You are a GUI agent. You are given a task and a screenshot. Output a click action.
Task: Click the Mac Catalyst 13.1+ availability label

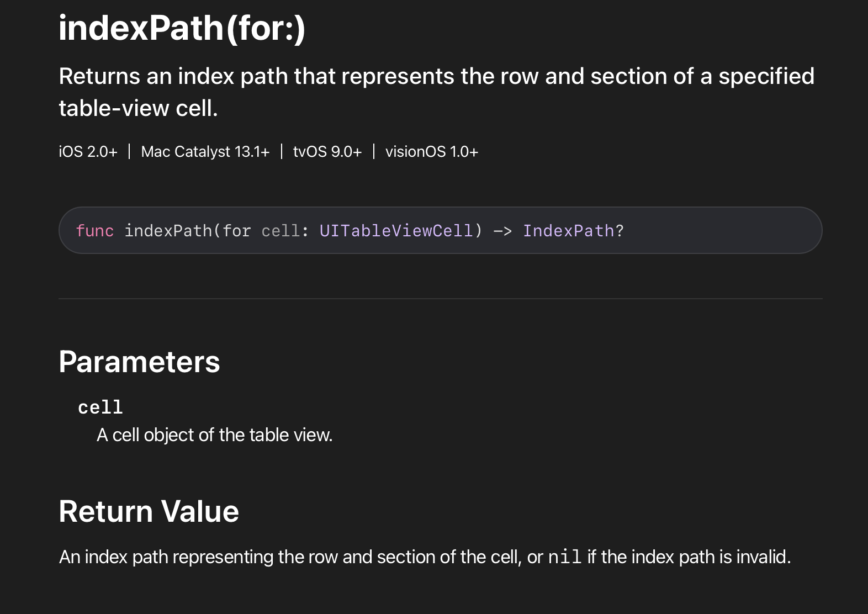coord(205,152)
